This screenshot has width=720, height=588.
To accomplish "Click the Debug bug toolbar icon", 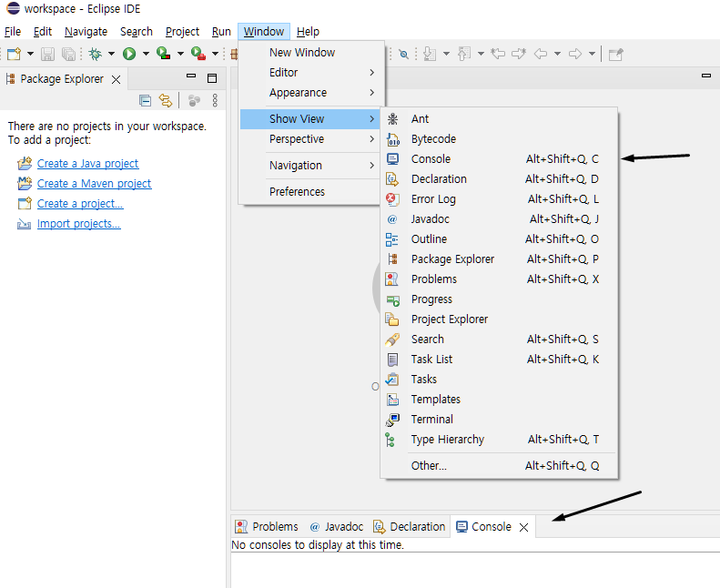I will click(x=96, y=55).
